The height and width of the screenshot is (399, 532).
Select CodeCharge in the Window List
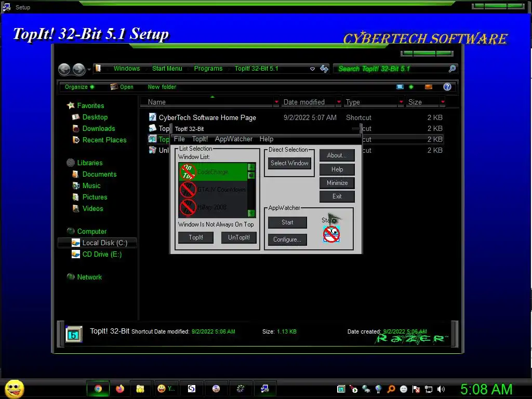tap(212, 172)
